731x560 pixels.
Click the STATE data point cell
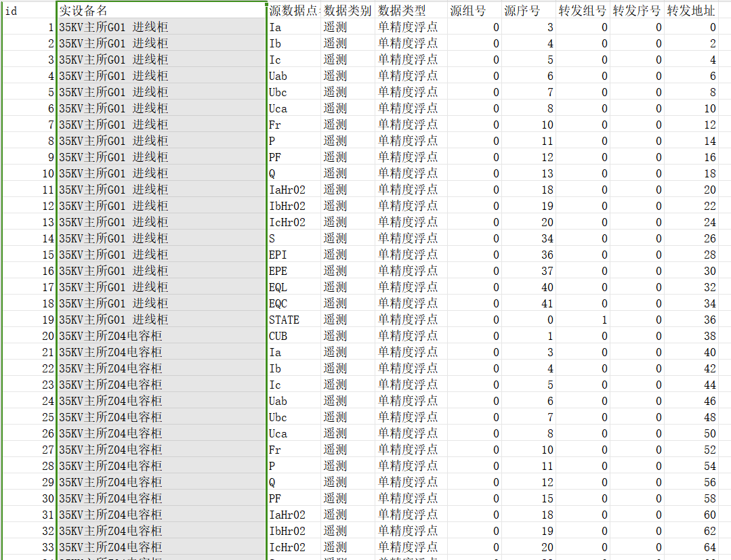(x=294, y=320)
